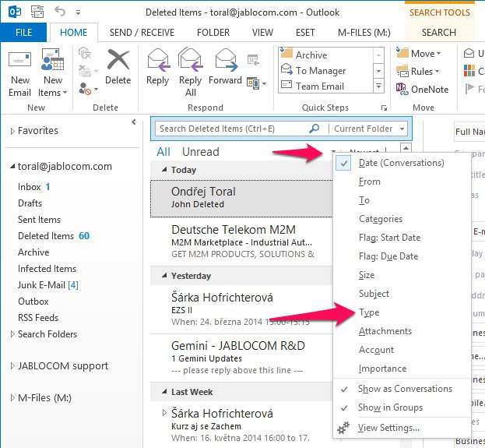Screen dimensions: 485x448
Task: Open View Settings...
Action: click(x=402, y=428)
